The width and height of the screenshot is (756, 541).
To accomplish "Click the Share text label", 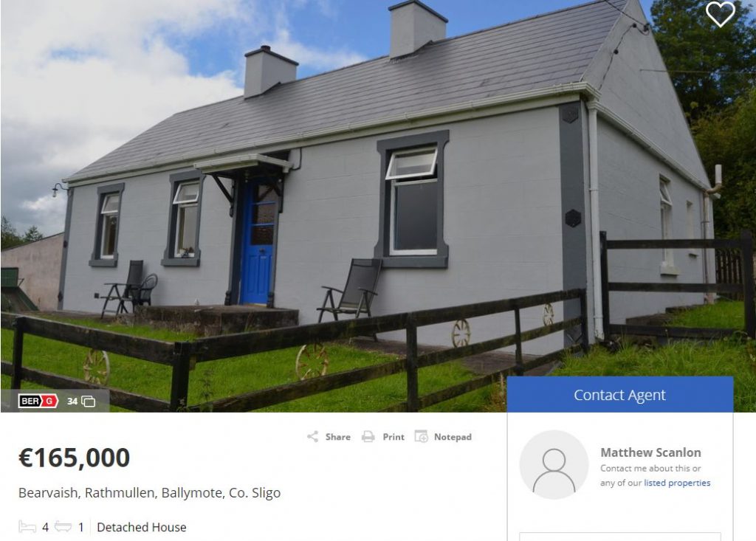I will pos(338,437).
